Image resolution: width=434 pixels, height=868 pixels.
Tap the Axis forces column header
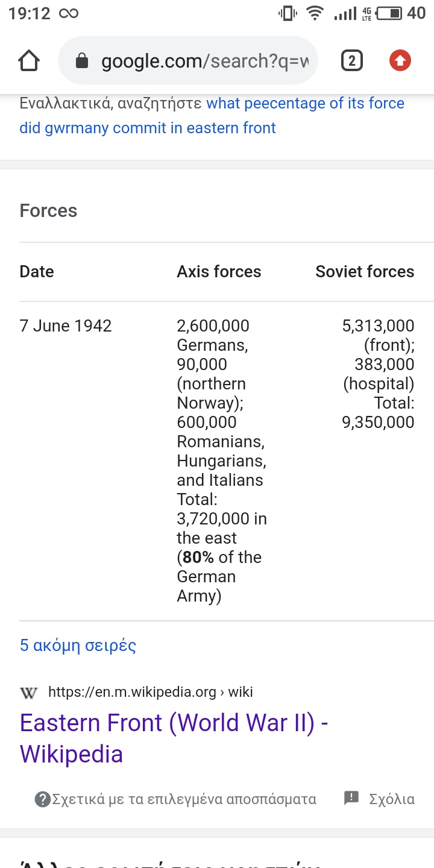pos(219,272)
